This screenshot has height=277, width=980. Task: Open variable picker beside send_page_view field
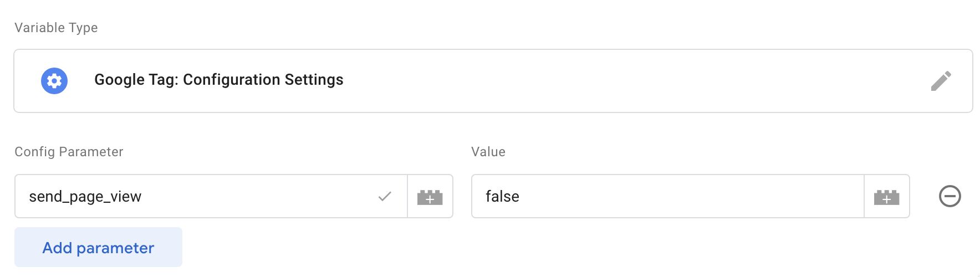(x=430, y=197)
